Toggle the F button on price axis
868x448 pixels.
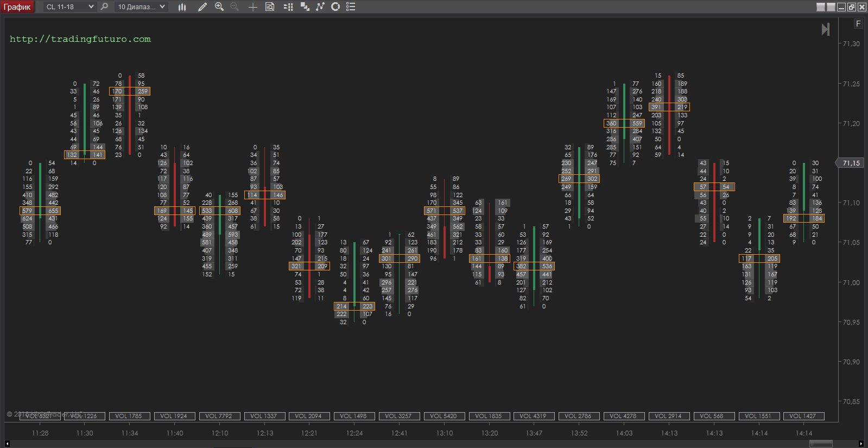(x=858, y=24)
